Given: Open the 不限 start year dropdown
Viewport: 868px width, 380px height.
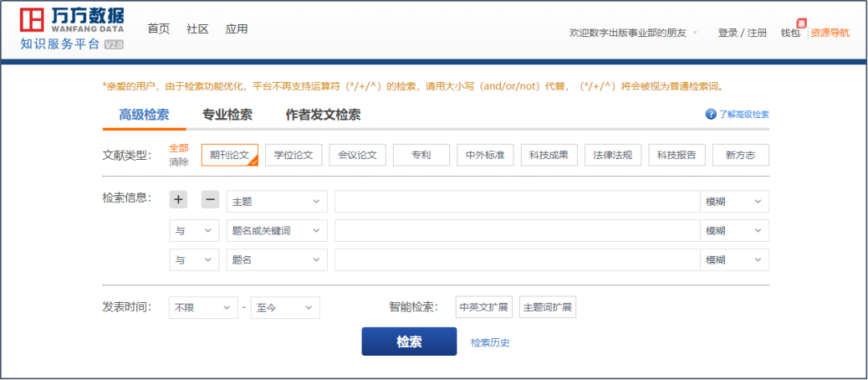Looking at the screenshot, I should 203,308.
